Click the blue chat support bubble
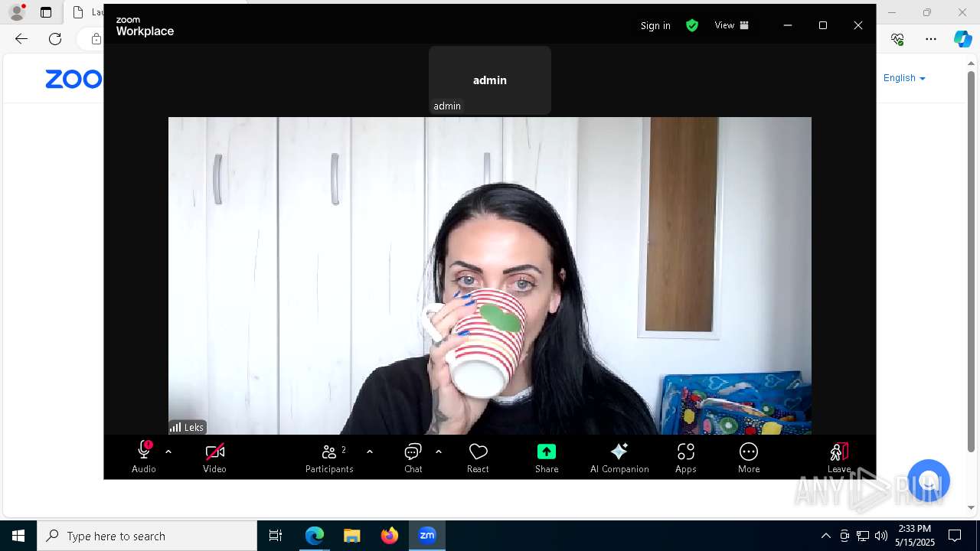Image resolution: width=980 pixels, height=551 pixels. (x=929, y=481)
